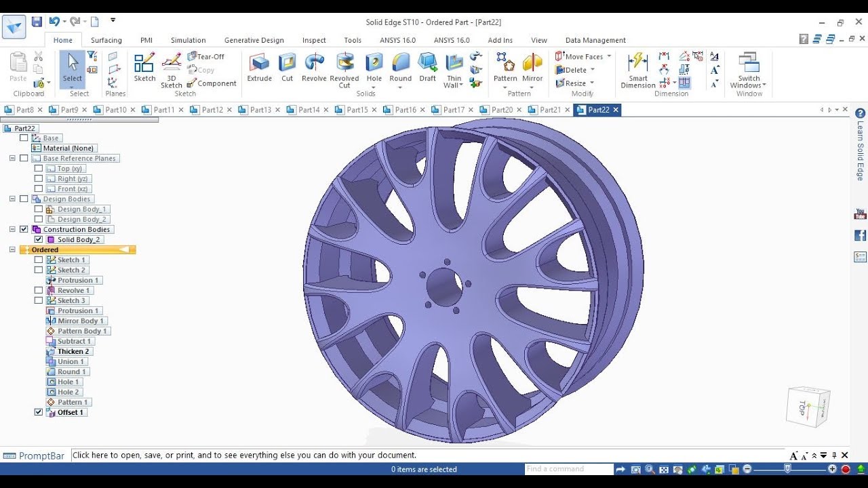
Task: Switch to the PMI tab
Action: click(x=146, y=40)
